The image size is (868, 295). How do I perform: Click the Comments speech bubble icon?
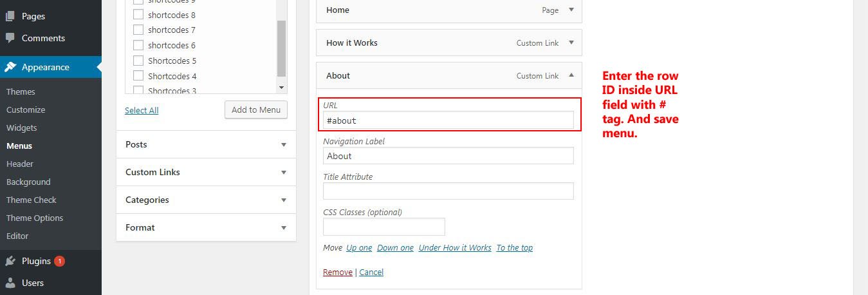[10, 38]
